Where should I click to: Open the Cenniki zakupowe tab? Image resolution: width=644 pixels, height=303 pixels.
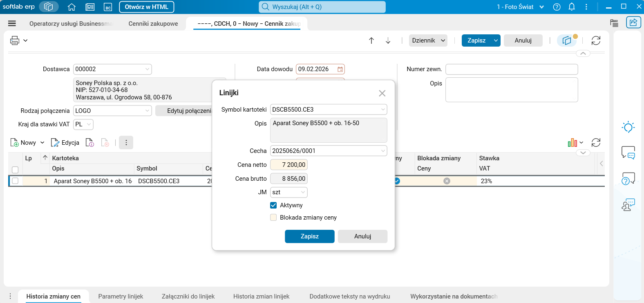pyautogui.click(x=153, y=24)
